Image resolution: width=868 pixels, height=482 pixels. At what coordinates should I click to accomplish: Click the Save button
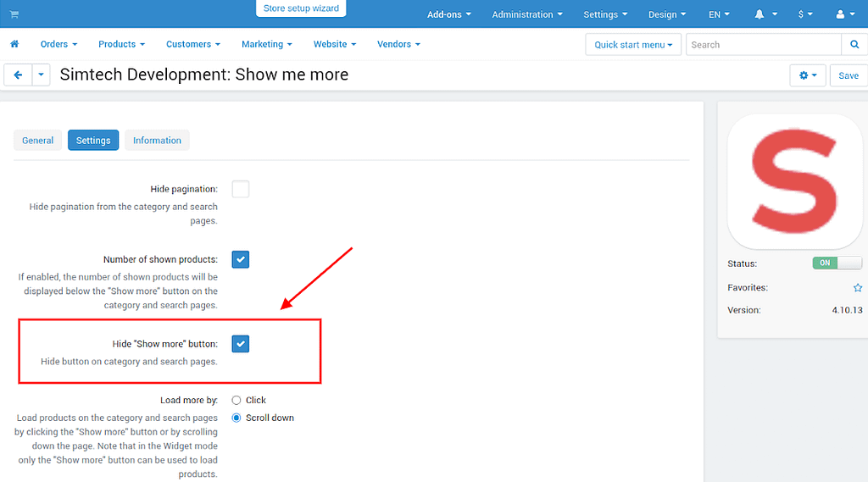tap(849, 75)
